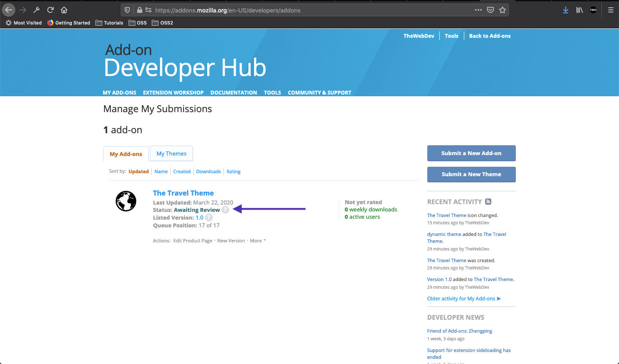Open the Library icon
619x364 pixels.
point(579,10)
